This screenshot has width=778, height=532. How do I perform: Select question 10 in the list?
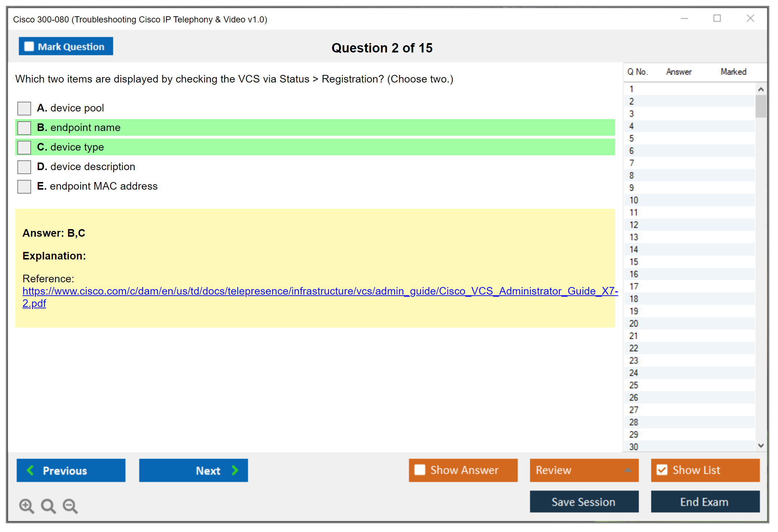[x=634, y=200]
